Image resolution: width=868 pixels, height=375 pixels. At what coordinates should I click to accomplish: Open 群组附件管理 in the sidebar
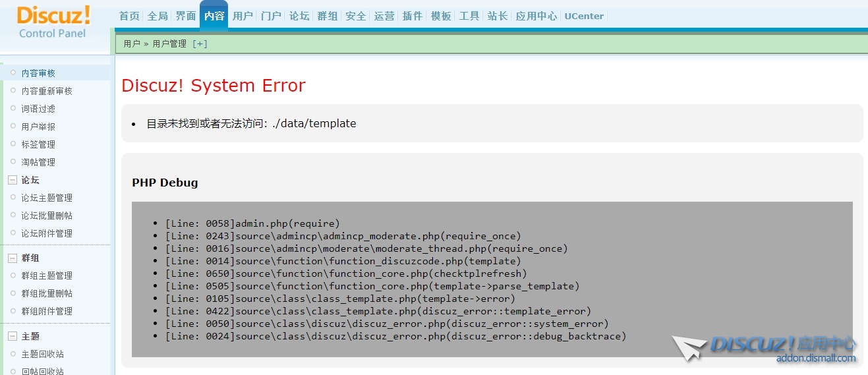47,311
